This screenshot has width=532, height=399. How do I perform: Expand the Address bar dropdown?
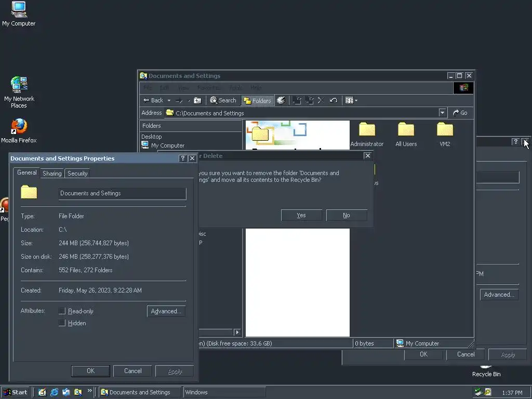click(x=442, y=113)
